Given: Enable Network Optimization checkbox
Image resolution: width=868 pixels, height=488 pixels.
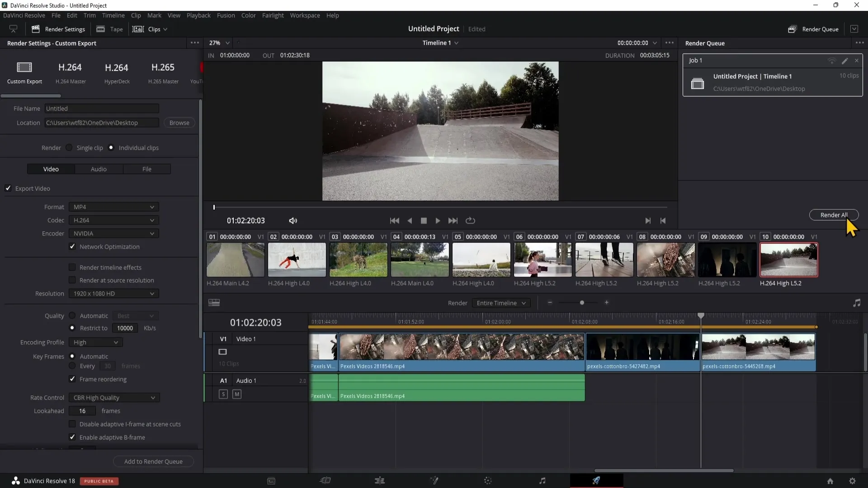Looking at the screenshot, I should click(72, 246).
